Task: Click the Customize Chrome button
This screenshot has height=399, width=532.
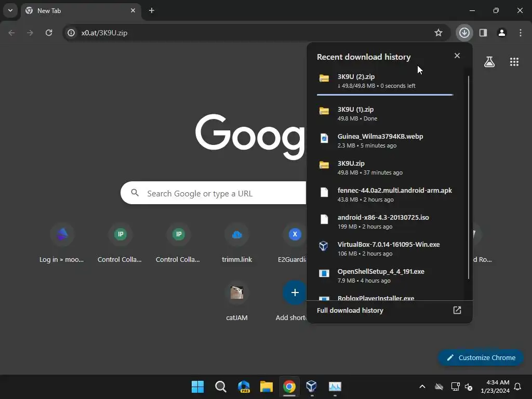Action: [481, 357]
